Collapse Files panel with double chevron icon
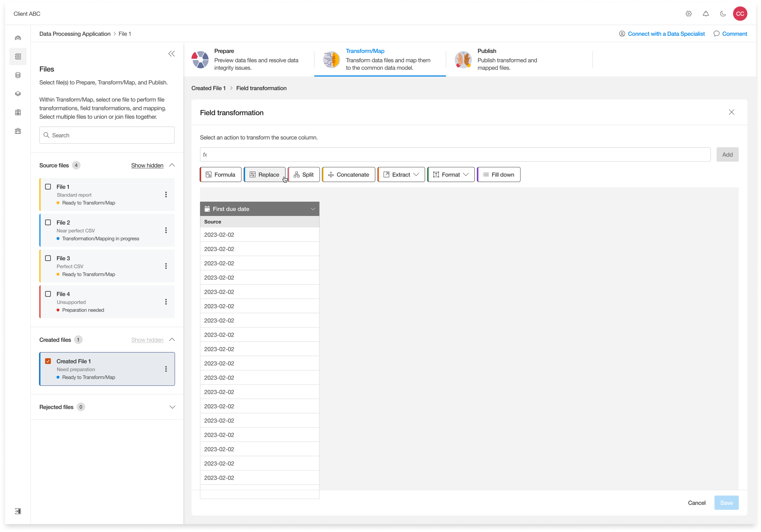Screen dimensions: 761x532 (x=171, y=54)
